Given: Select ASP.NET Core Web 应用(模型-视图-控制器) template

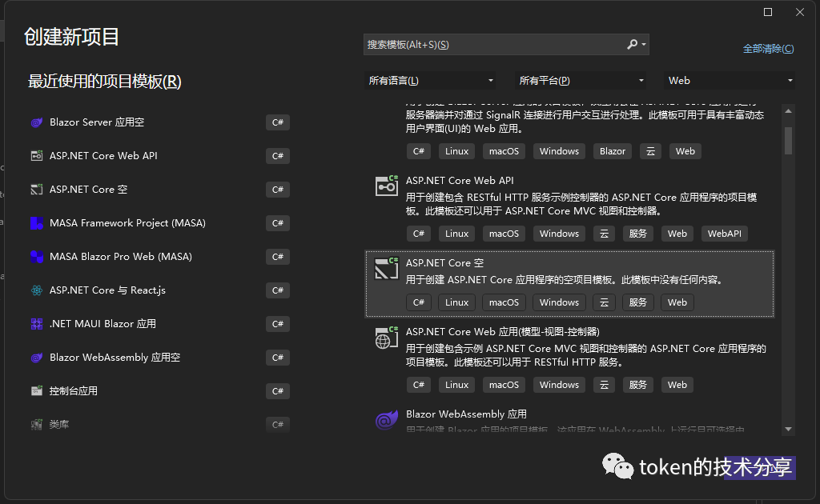Looking at the screenshot, I should pos(569,359).
